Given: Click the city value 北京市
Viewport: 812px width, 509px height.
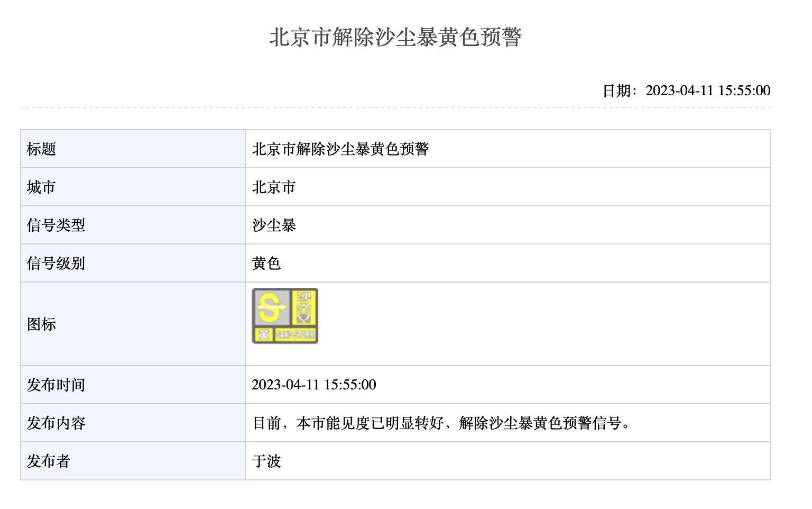Looking at the screenshot, I should [x=274, y=187].
